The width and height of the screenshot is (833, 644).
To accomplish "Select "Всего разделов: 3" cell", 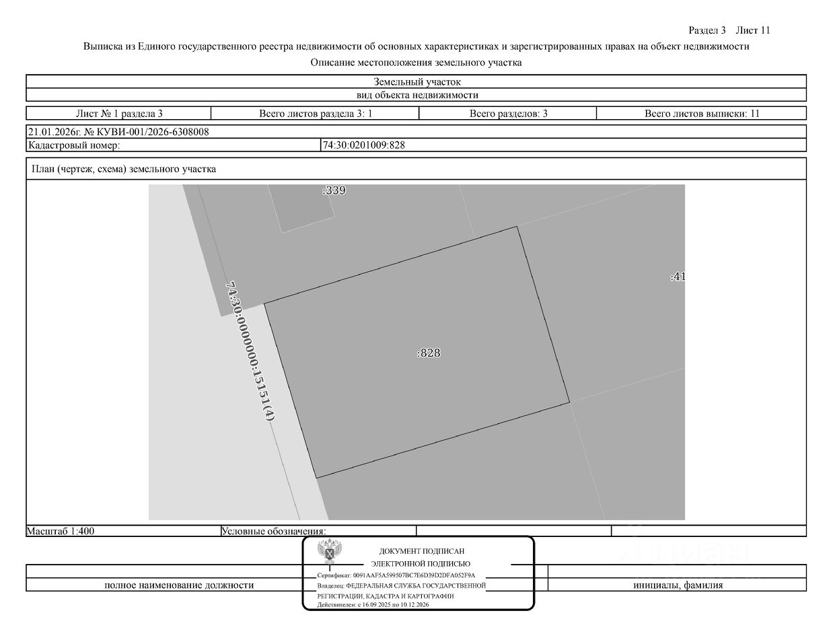I will [508, 114].
